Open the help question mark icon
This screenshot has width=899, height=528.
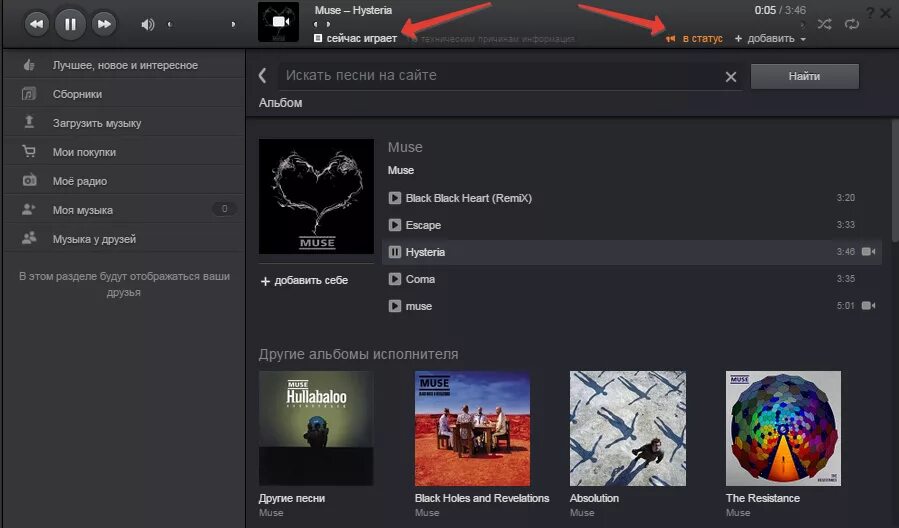(870, 13)
